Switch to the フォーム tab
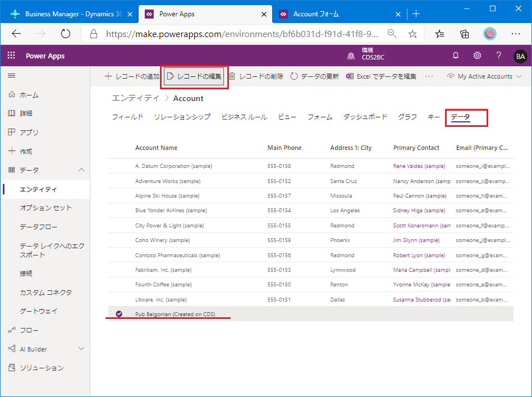This screenshot has width=532, height=397. [320, 117]
